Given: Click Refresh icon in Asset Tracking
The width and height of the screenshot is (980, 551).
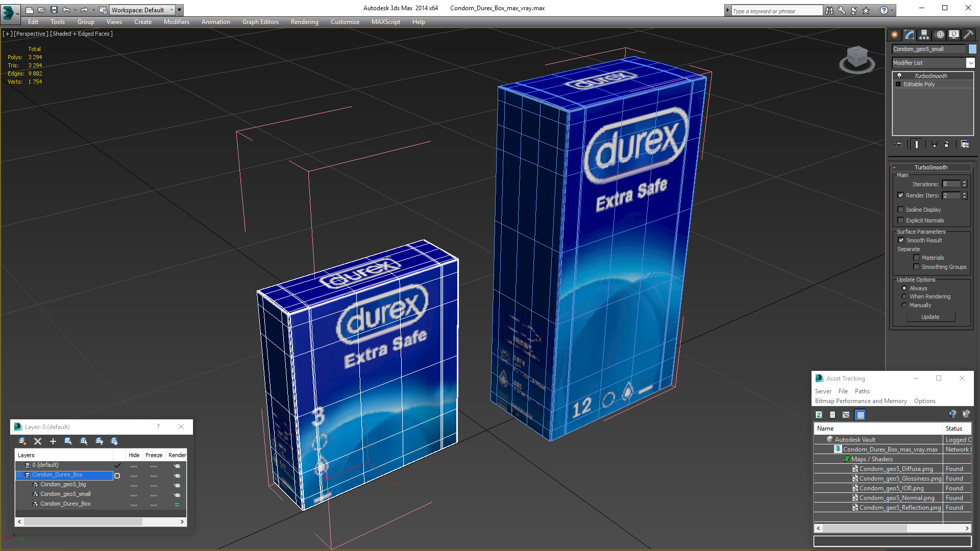Looking at the screenshot, I should click(819, 415).
